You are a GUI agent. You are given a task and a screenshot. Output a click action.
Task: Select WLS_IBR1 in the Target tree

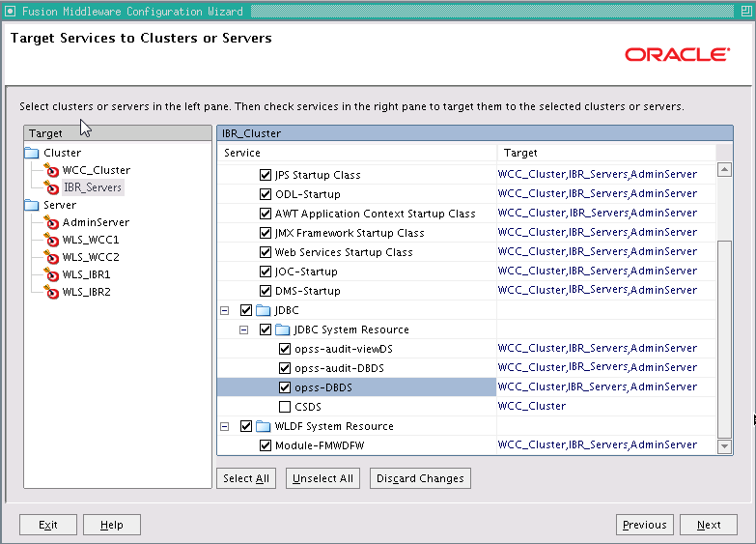tap(86, 274)
